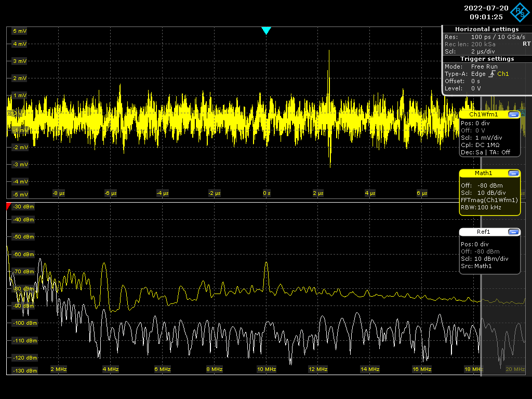Open the Trigger settings header
The height and width of the screenshot is (399, 532).
(486, 59)
